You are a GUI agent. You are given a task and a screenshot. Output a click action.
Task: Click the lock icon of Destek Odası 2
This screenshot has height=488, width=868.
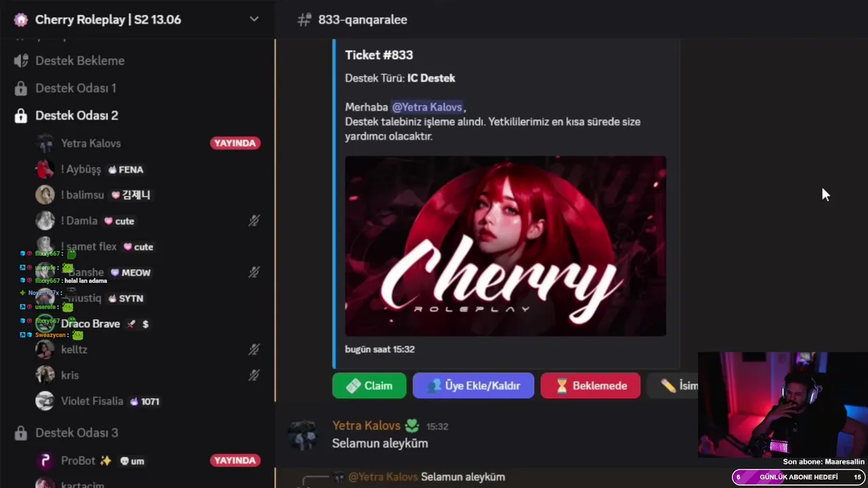[21, 116]
